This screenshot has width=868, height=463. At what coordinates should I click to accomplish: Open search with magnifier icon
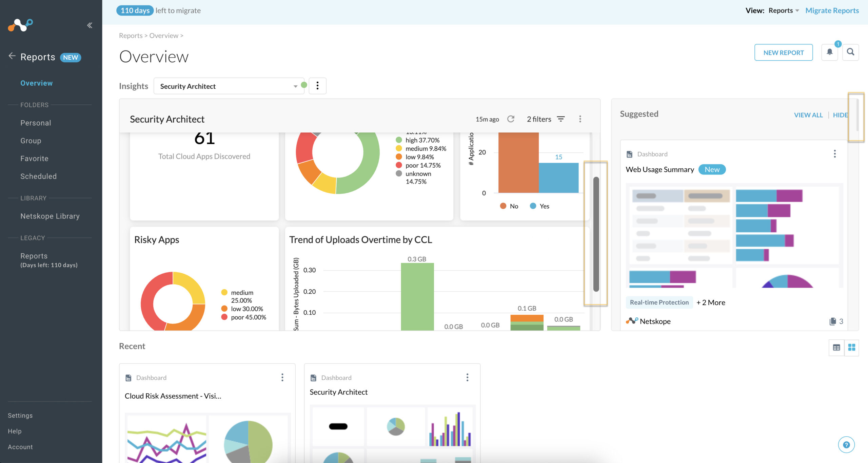pyautogui.click(x=850, y=52)
